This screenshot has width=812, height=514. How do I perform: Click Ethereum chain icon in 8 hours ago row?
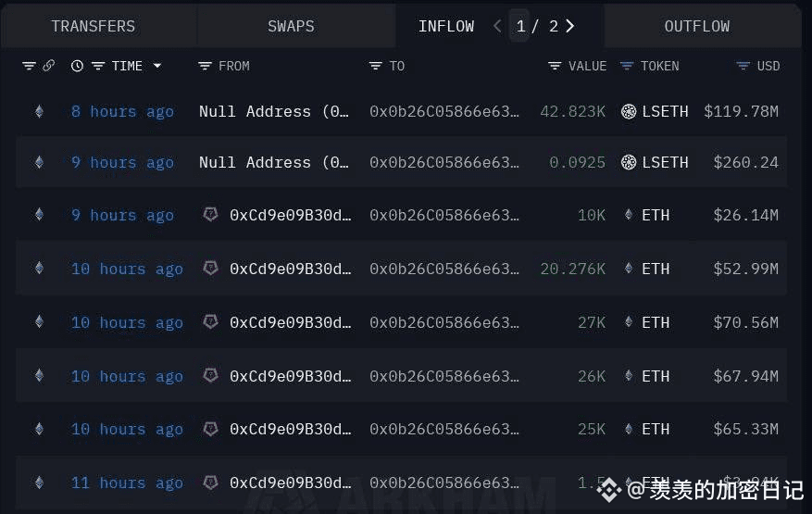40,111
